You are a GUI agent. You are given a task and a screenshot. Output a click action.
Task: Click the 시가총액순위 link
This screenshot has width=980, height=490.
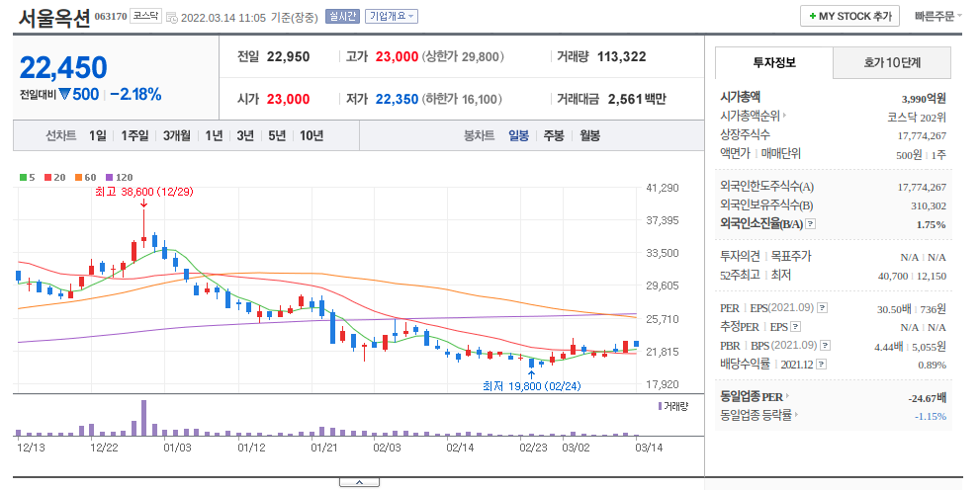754,117
